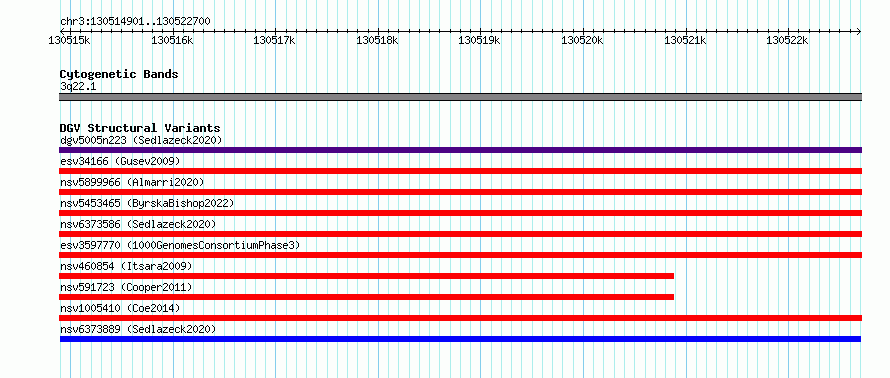Click the nsv5899966 red variant bar

(460, 192)
